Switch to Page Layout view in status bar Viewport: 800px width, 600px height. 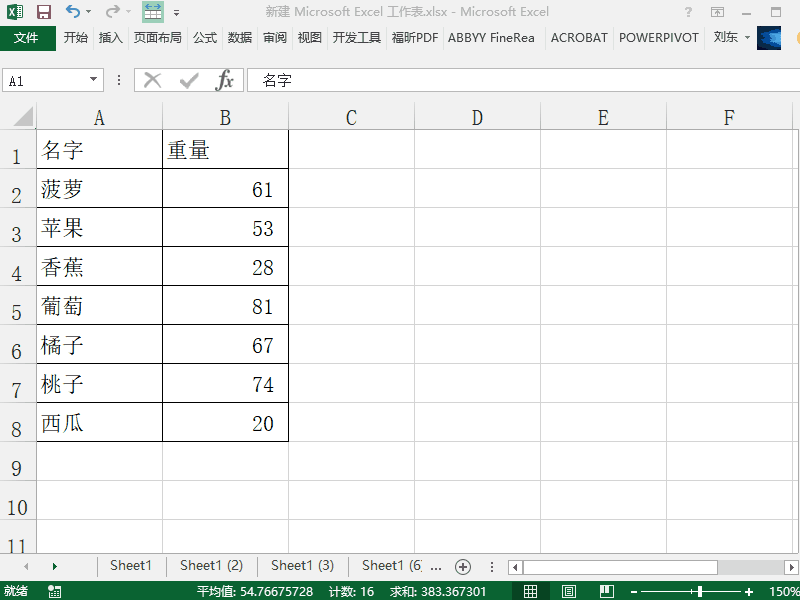568,592
